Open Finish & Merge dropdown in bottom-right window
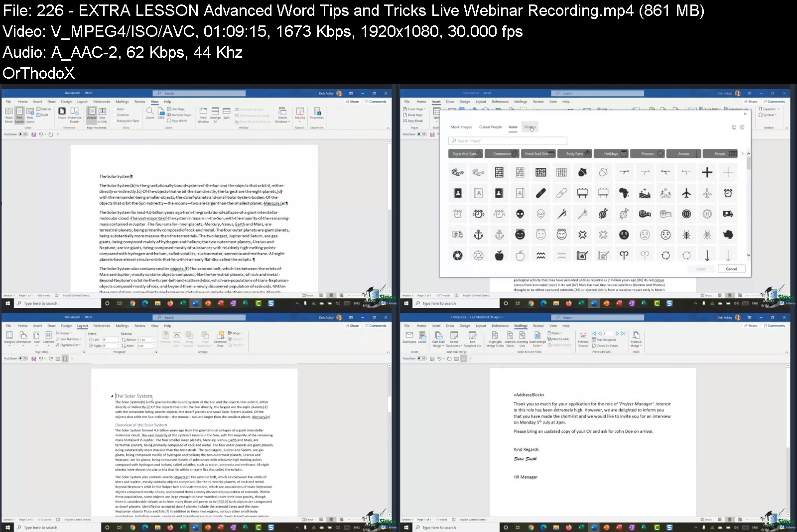The width and height of the screenshot is (797, 532). [636, 339]
